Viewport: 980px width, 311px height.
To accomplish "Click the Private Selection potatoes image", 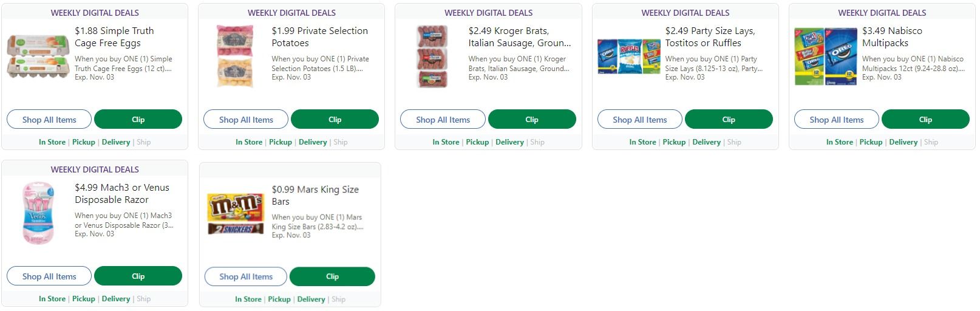I will [235, 56].
